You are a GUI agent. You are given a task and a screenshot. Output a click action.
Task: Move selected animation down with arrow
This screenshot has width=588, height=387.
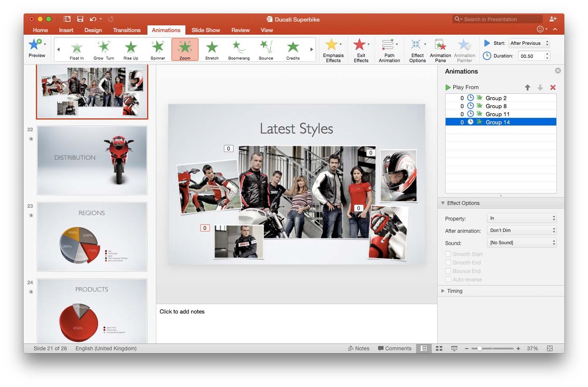[x=540, y=87]
